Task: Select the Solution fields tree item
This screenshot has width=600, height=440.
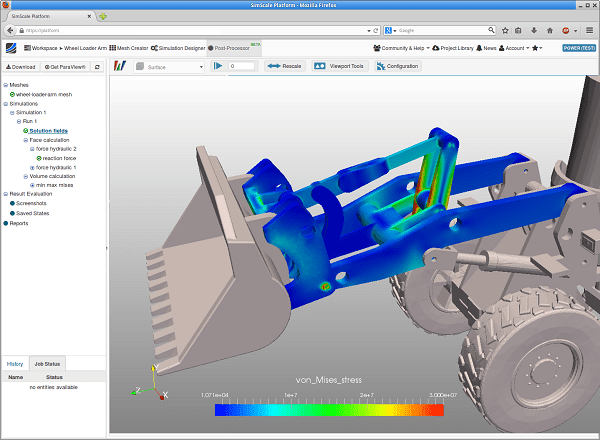Action: [49, 131]
